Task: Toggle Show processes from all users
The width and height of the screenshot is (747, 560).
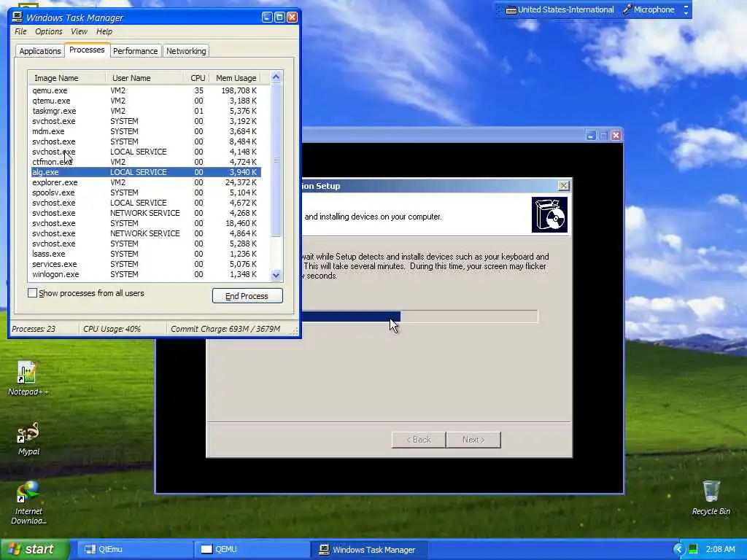Action: (32, 293)
